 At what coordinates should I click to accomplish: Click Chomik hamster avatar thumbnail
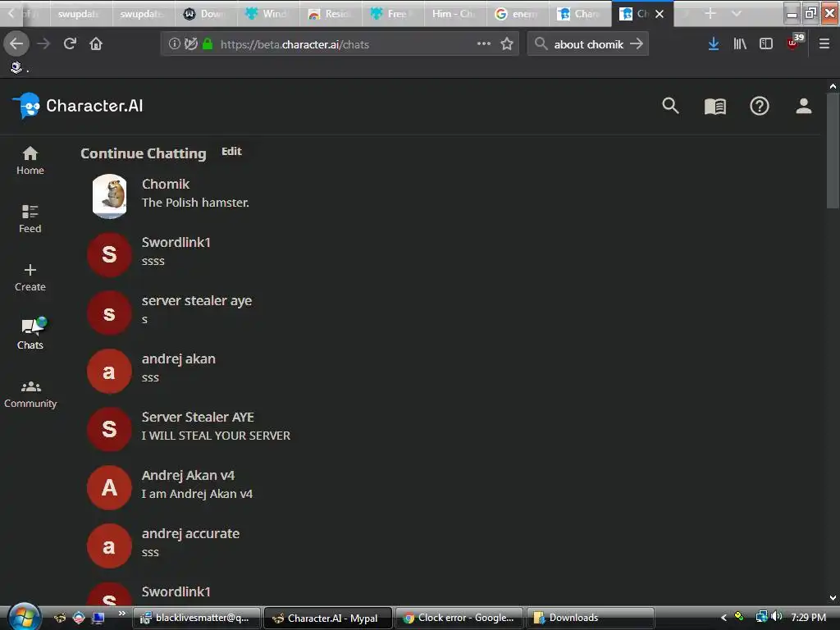(x=109, y=196)
